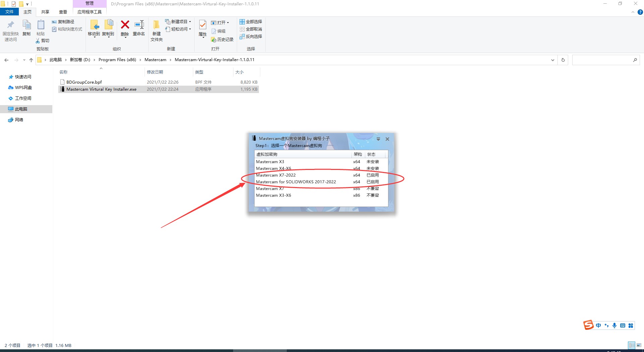Screen dimensions: 644x352
Task: Click Program Files (x86) breadcrumb
Action: tap(117, 60)
